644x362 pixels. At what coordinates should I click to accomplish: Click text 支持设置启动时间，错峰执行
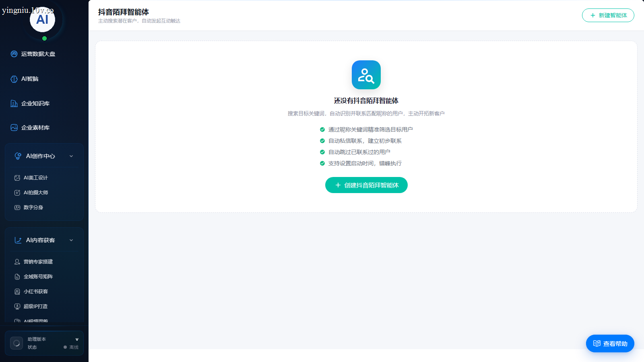tap(365, 163)
